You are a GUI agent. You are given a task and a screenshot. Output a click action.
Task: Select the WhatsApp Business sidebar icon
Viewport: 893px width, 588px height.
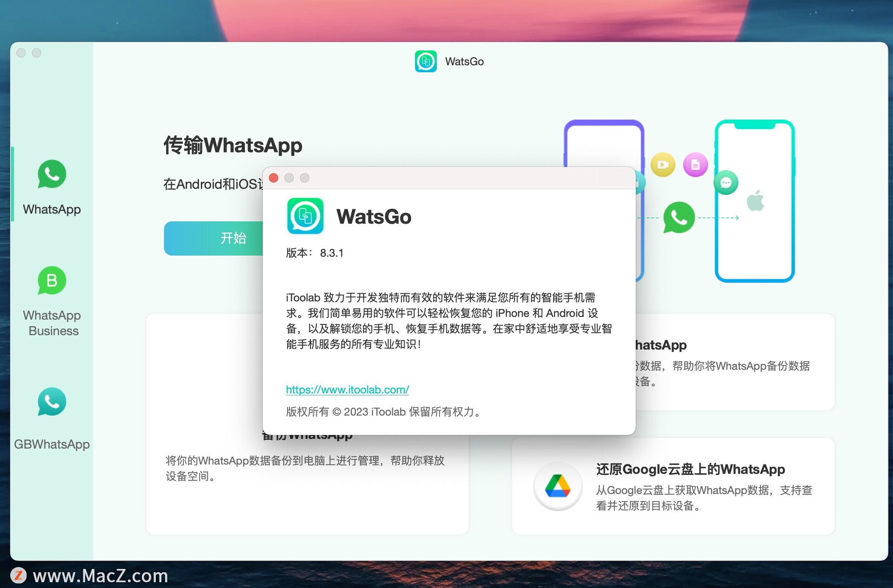[x=52, y=280]
